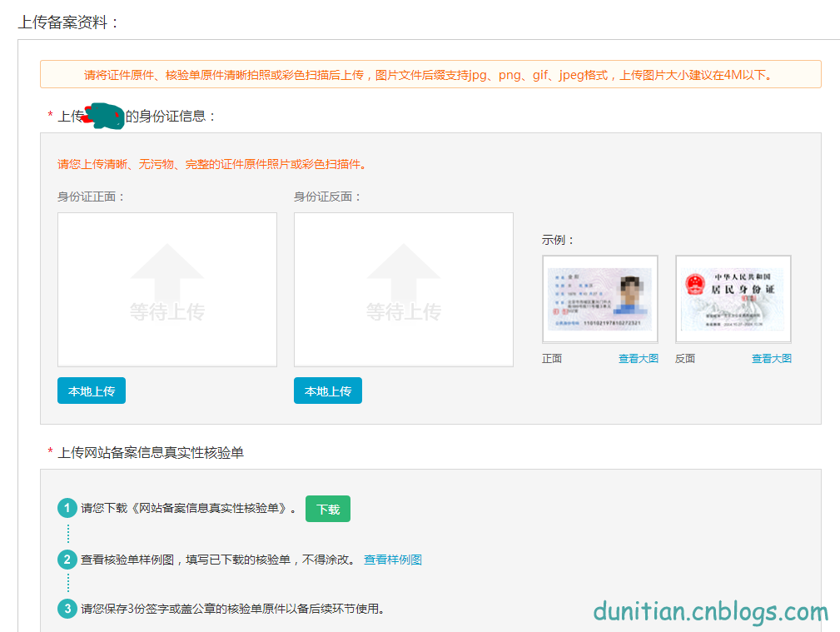
Task: Click the 上传网站备案信息真实性核验单 heading
Action: tap(151, 452)
